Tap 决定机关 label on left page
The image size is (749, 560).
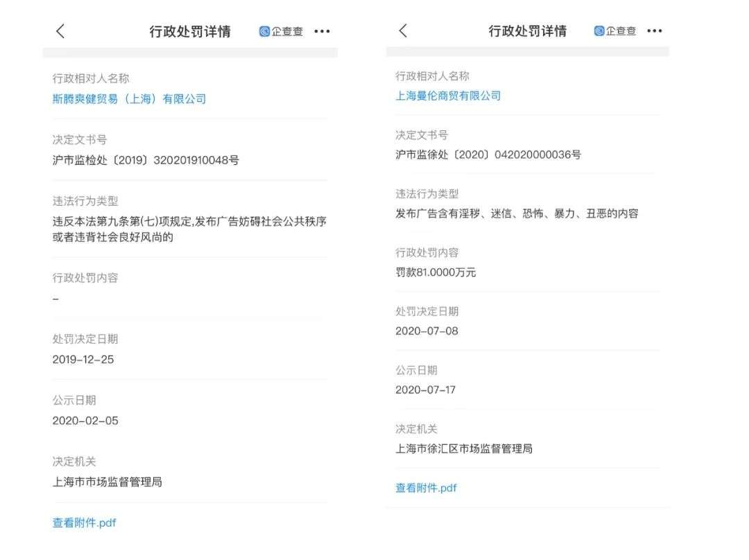[74, 461]
